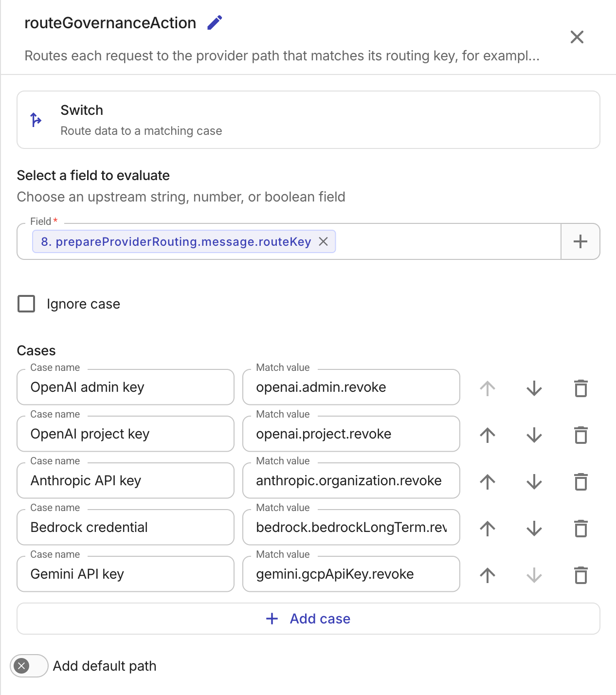This screenshot has height=695, width=616.
Task: Edit the openai.project.revoke match value
Action: click(x=351, y=434)
